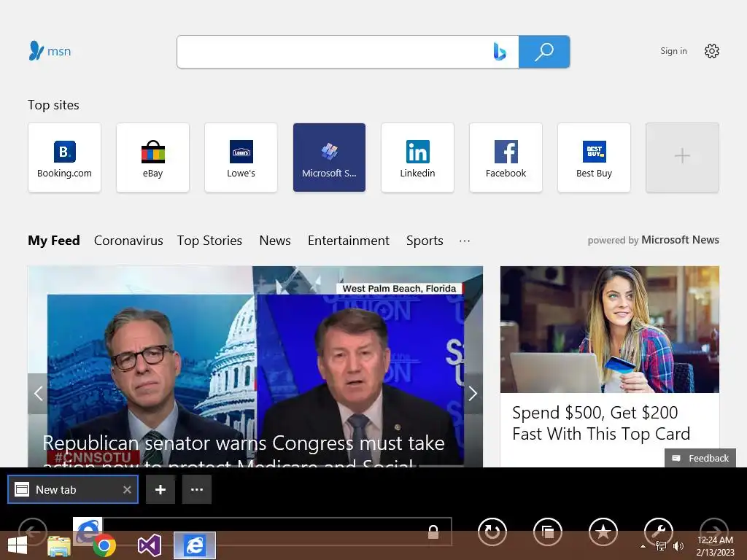Open the Booking.com top site tile
The image size is (747, 560).
[64, 157]
